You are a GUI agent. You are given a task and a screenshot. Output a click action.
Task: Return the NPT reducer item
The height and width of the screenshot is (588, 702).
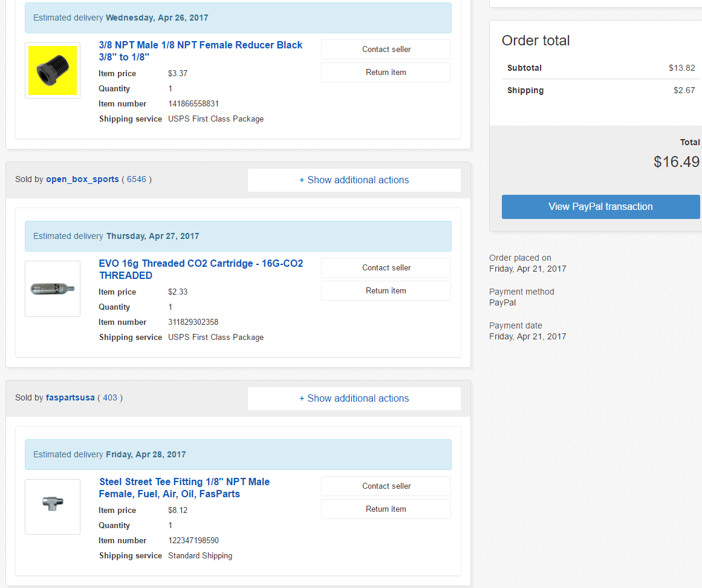coord(386,72)
